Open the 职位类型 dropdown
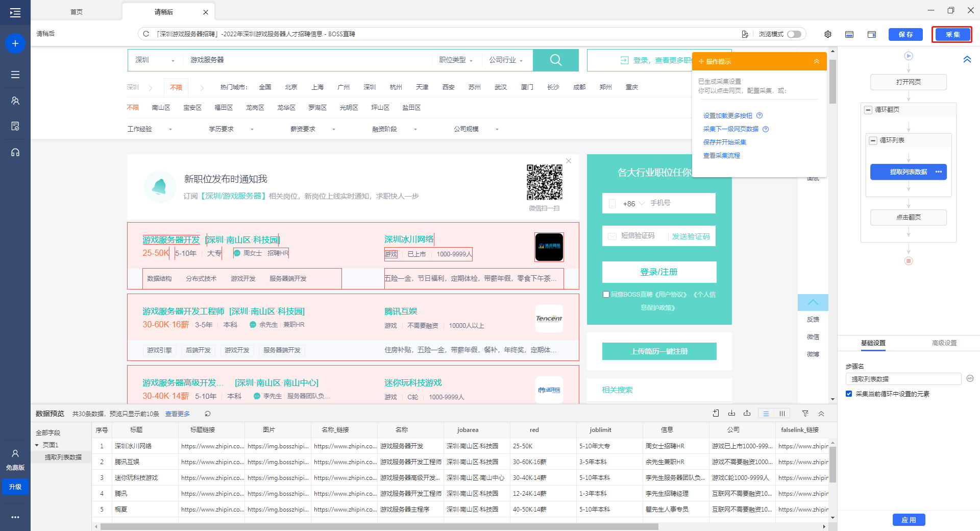This screenshot has width=980, height=531. pos(456,60)
